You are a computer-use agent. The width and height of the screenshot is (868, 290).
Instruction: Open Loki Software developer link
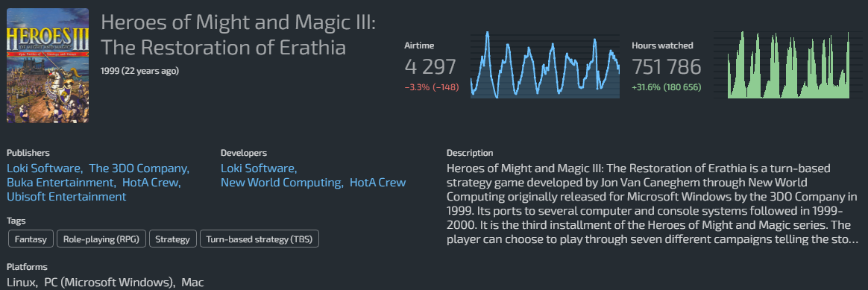(258, 168)
